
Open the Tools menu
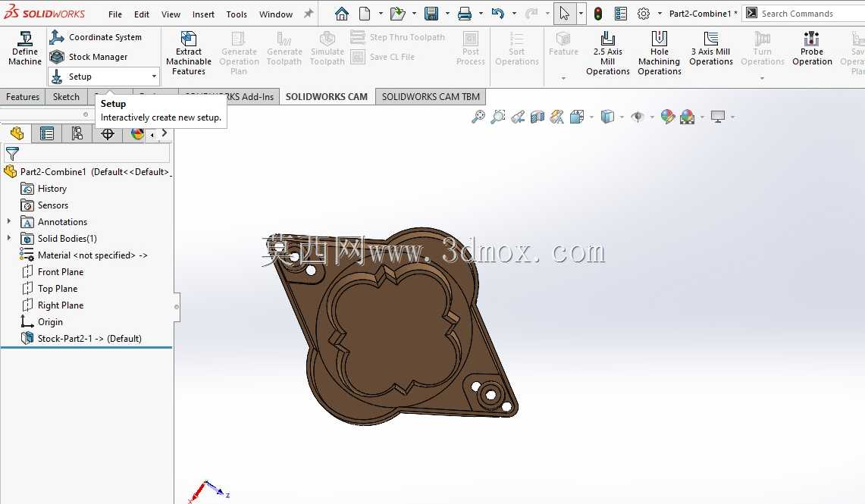(x=236, y=14)
